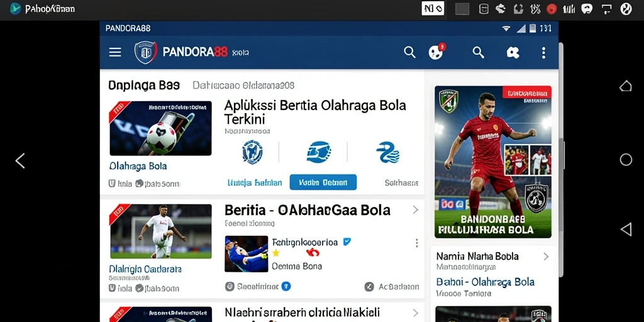Click the app play icon at top-left of title bar

coord(16,9)
